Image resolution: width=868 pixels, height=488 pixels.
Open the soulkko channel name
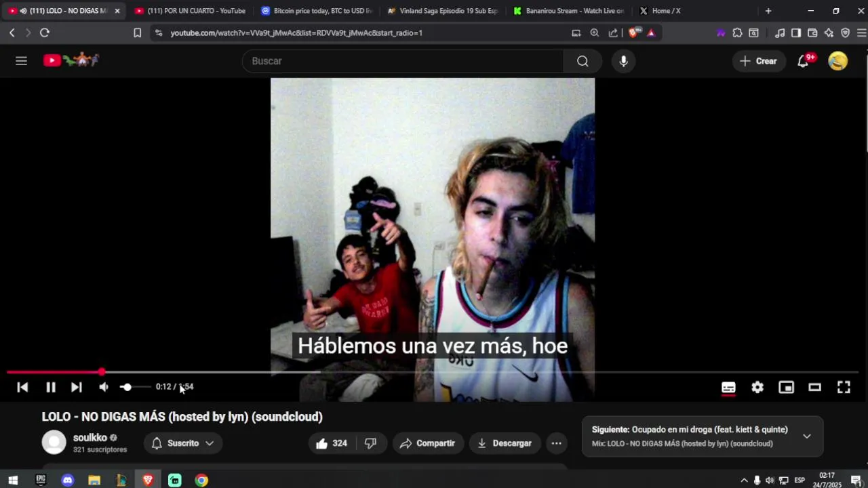click(x=90, y=438)
